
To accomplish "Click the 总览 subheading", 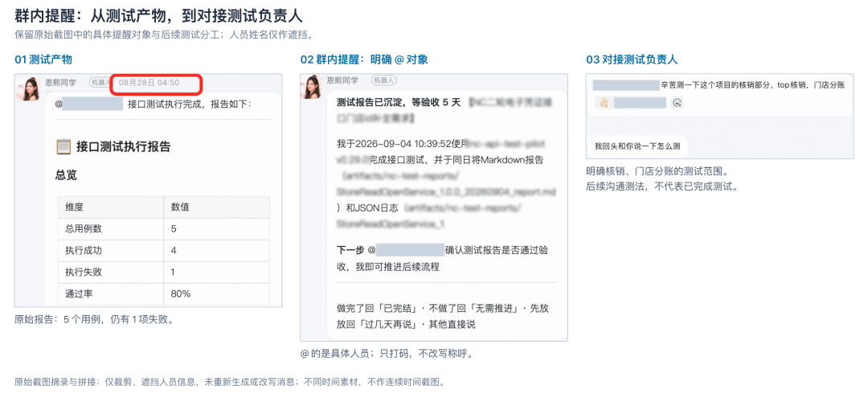I will pyautogui.click(x=66, y=175).
